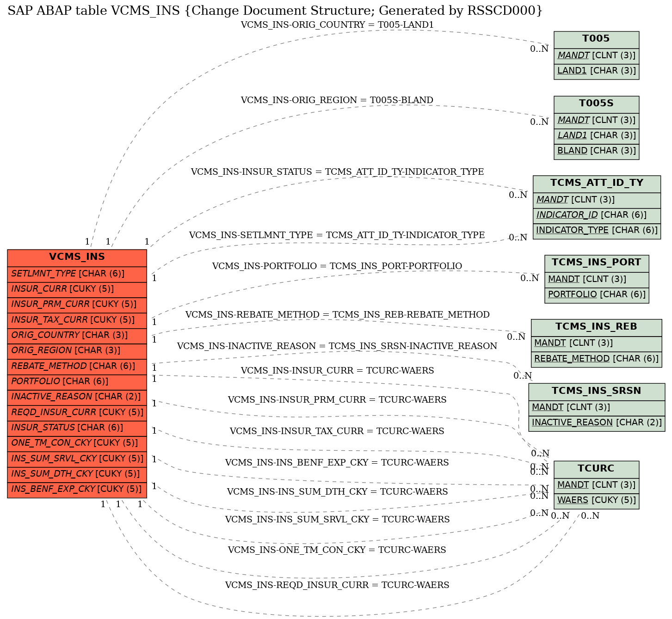
Task: Click REBATE_METHOD field in TCMS_INS_REB
Action: (x=596, y=360)
